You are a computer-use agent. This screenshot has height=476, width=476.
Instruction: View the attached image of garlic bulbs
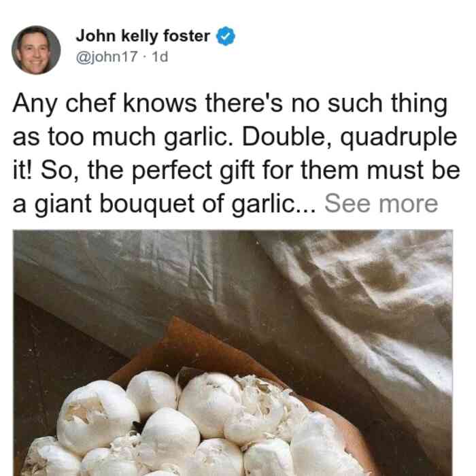tap(233, 353)
